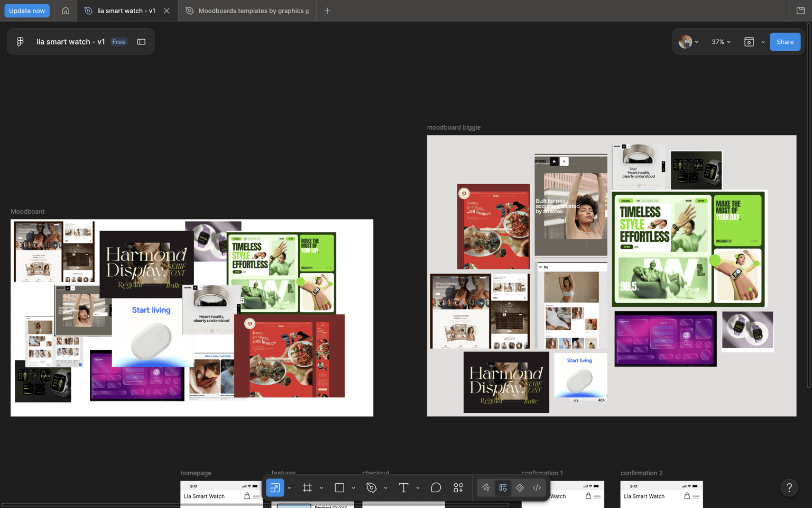Switch to Design mode
This screenshot has width=812, height=508.
pos(503,488)
